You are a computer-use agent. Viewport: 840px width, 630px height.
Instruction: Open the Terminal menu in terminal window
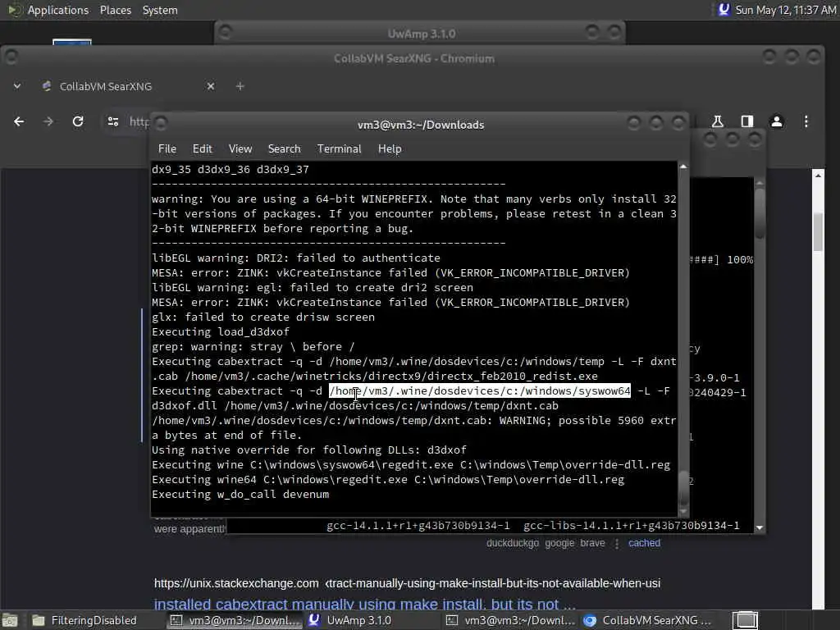click(339, 149)
